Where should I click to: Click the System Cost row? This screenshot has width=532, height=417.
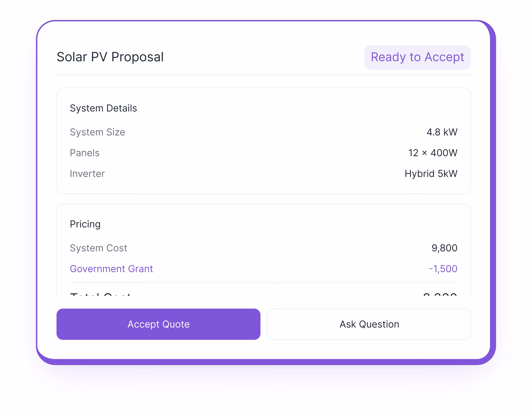pyautogui.click(x=264, y=248)
